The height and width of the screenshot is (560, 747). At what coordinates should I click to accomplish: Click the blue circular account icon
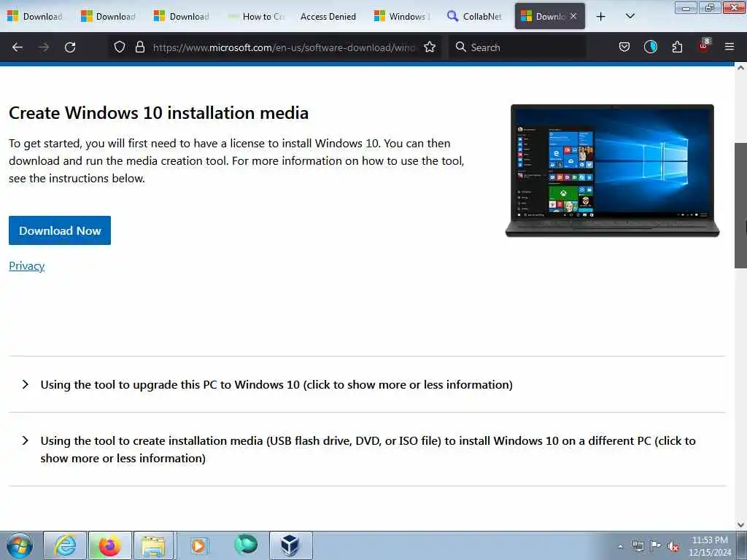[650, 47]
